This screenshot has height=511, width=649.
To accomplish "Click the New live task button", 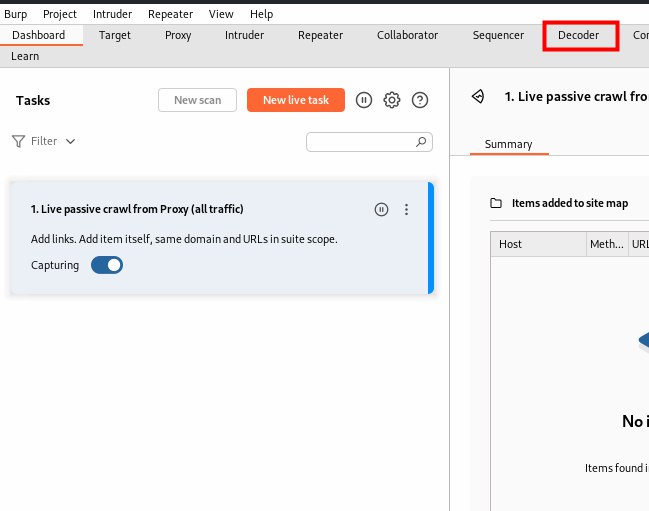I will coord(296,100).
